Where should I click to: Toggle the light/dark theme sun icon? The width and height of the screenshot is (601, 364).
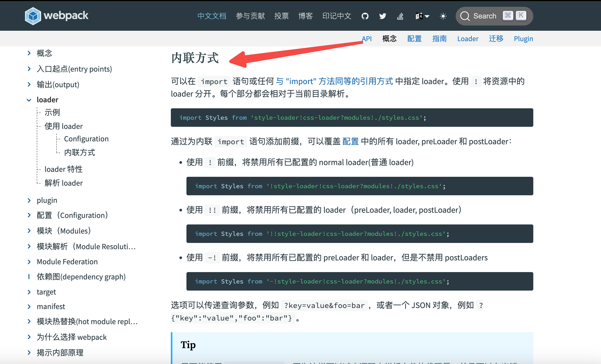coord(443,16)
